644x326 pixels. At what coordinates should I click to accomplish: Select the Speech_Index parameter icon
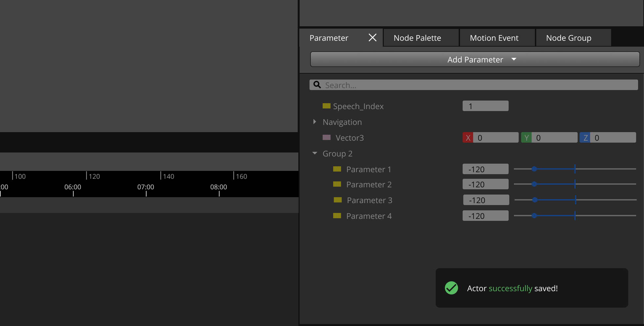click(327, 106)
